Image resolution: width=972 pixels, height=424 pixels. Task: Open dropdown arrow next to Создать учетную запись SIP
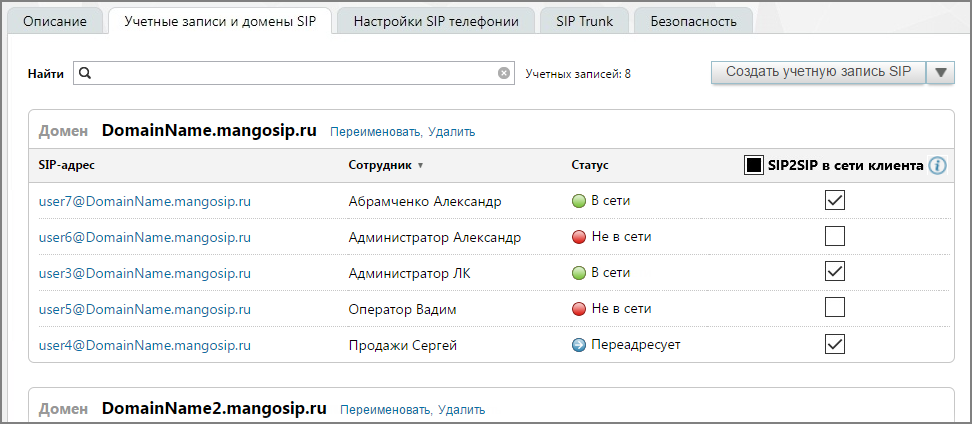pos(940,73)
